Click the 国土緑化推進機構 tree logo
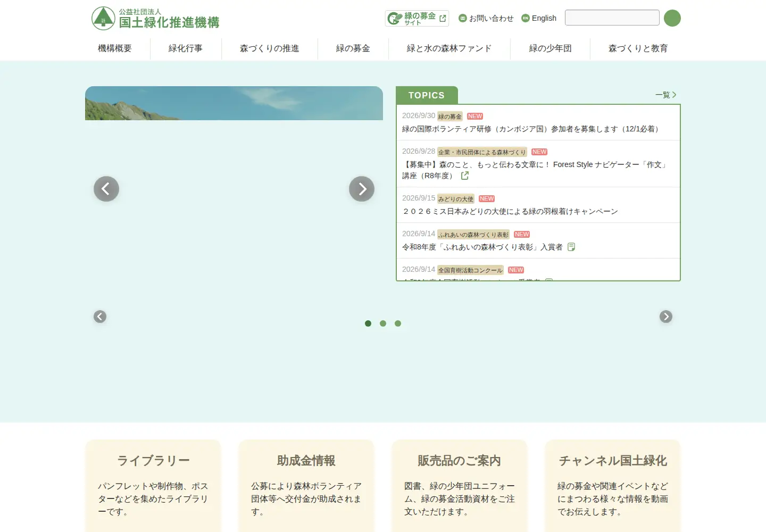Screen dimensions: 766x532 pos(103,18)
